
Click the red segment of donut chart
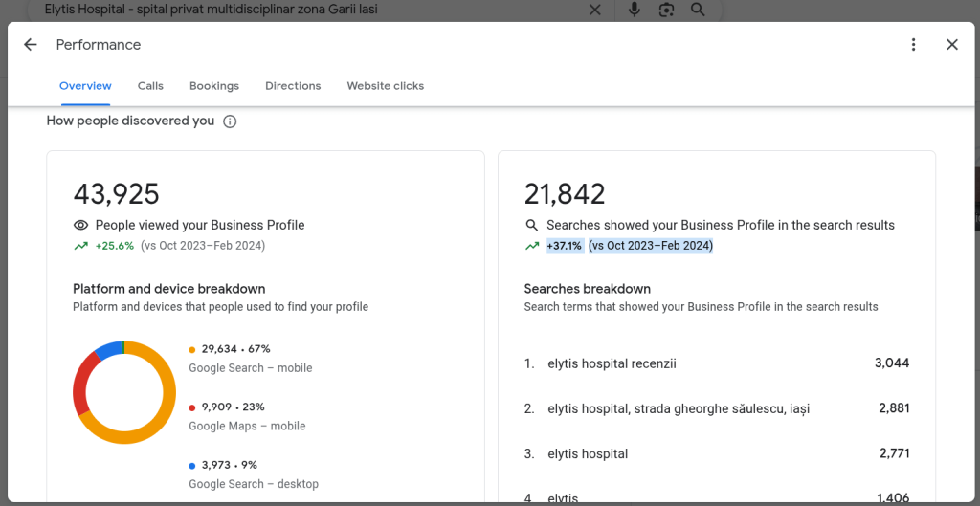(x=80, y=383)
